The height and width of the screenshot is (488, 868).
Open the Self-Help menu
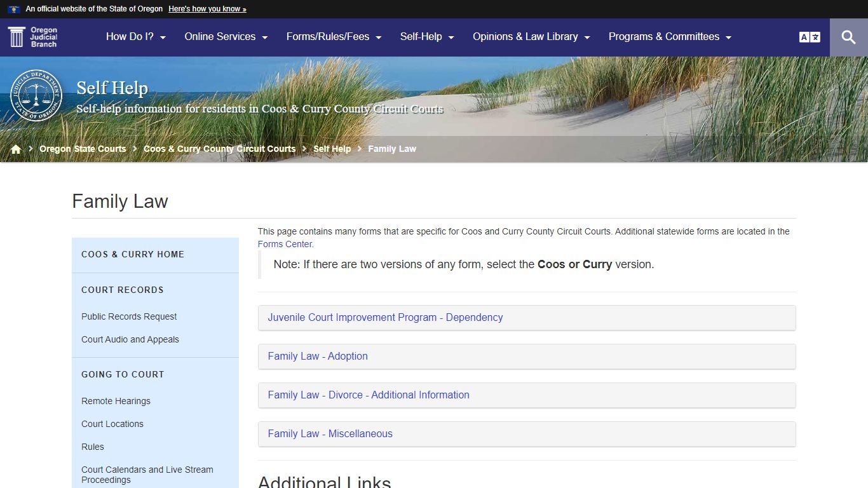427,37
